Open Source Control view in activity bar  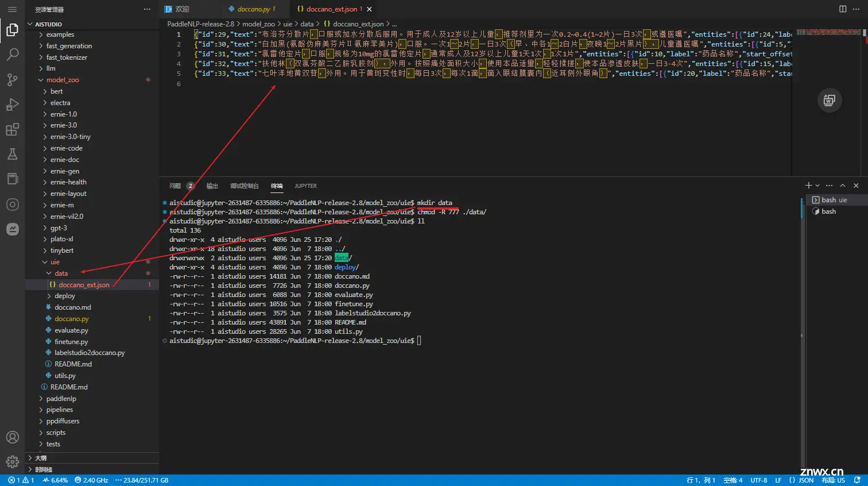click(x=12, y=80)
